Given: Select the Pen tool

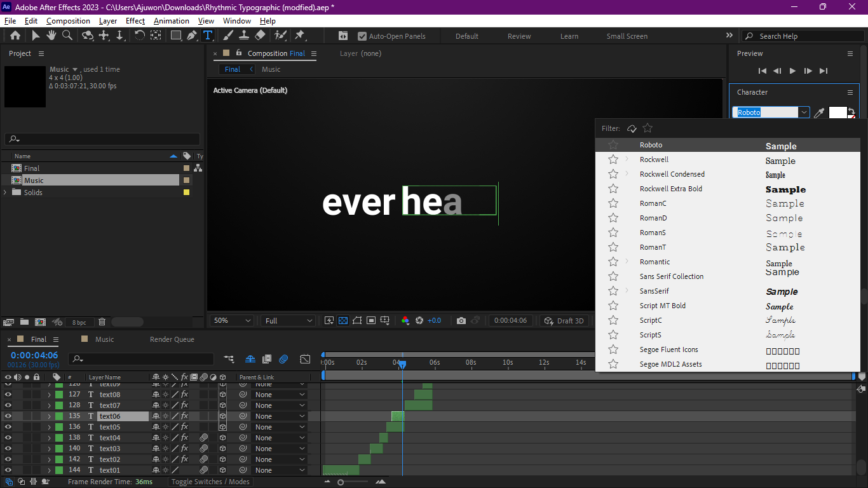Looking at the screenshot, I should click(192, 36).
